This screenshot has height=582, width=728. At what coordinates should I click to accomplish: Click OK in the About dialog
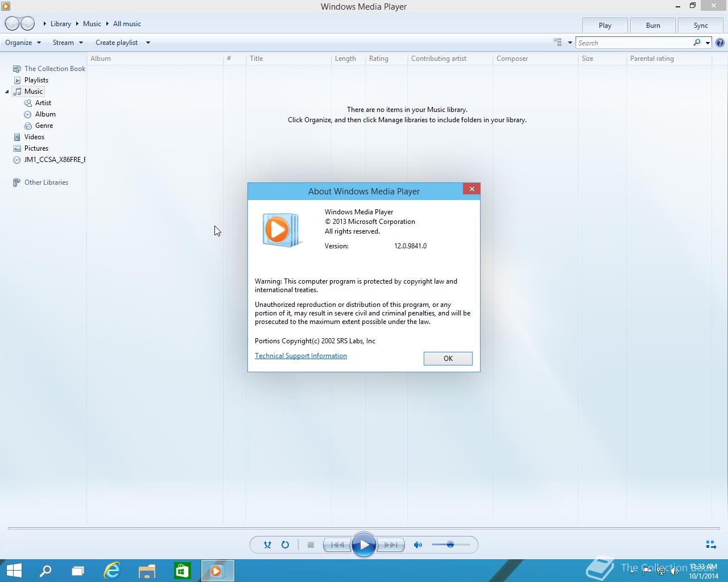point(448,359)
